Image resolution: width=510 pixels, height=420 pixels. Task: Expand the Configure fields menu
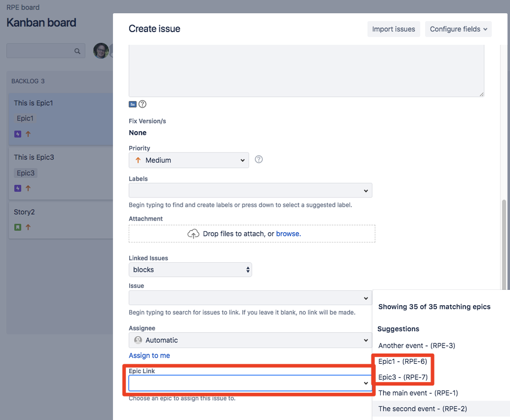point(458,29)
